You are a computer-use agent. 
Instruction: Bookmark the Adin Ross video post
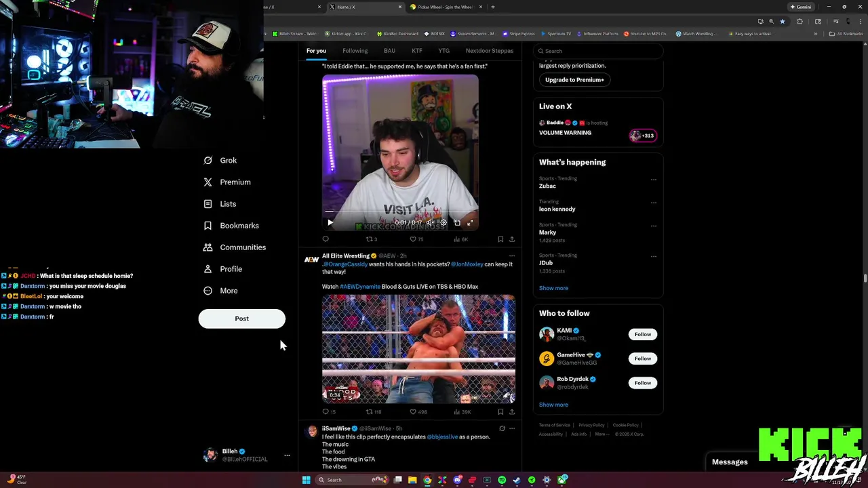tap(500, 239)
